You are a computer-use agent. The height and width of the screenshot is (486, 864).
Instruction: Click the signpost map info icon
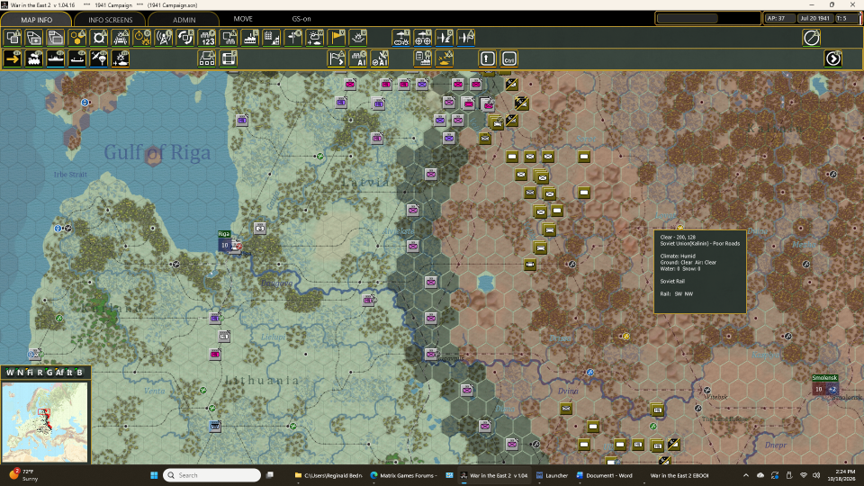pyautogui.click(x=293, y=37)
